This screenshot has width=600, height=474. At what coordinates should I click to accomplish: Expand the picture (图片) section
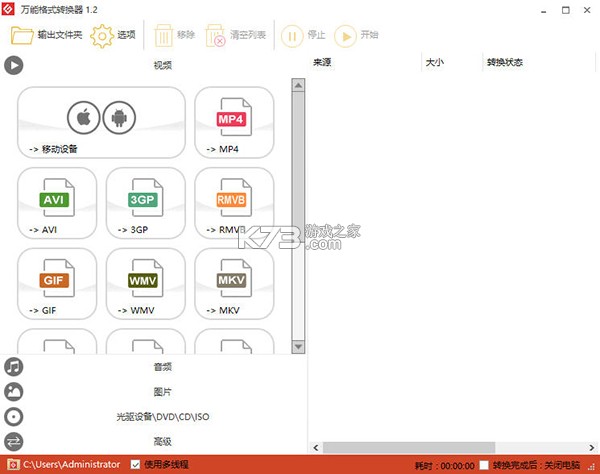pos(153,392)
